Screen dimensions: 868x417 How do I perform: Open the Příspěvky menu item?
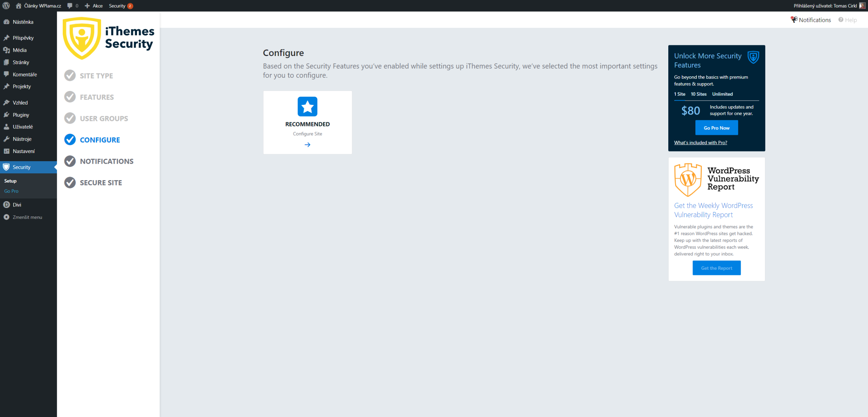pos(29,37)
